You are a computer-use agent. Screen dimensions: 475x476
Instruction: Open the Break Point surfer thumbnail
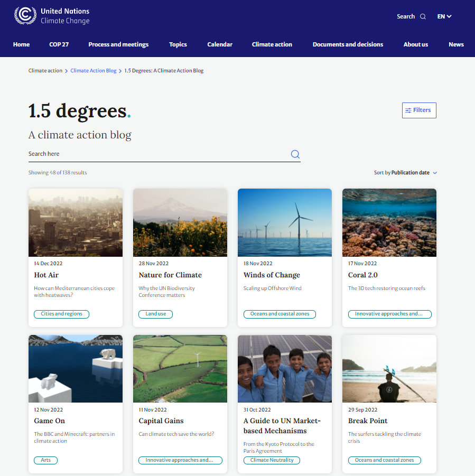389,369
